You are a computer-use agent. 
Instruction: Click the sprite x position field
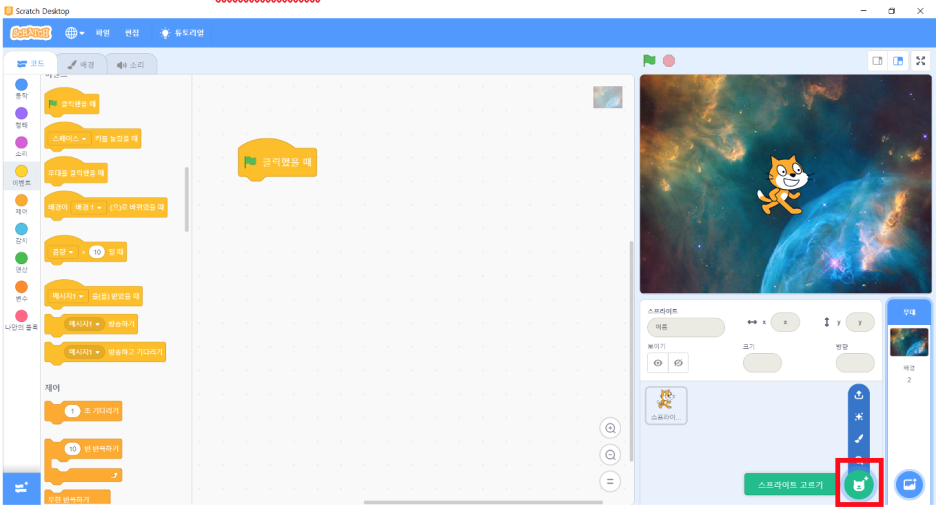[x=785, y=322]
